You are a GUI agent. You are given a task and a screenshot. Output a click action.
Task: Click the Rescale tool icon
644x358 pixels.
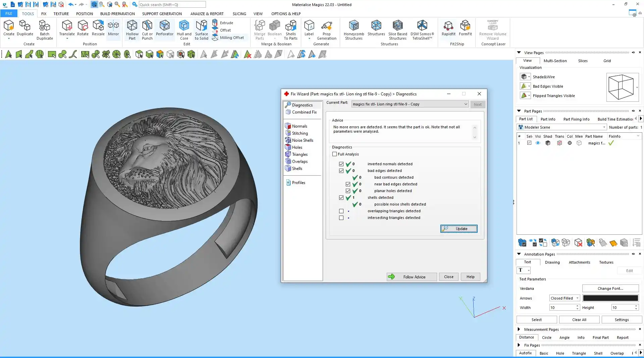[x=98, y=28]
